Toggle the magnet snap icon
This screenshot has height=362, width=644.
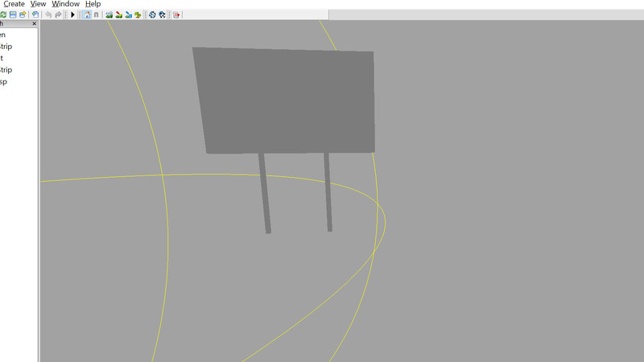[97, 14]
